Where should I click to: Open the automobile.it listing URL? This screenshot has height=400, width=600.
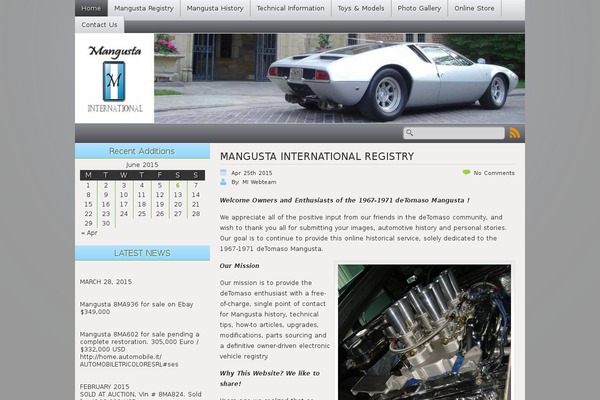click(129, 361)
